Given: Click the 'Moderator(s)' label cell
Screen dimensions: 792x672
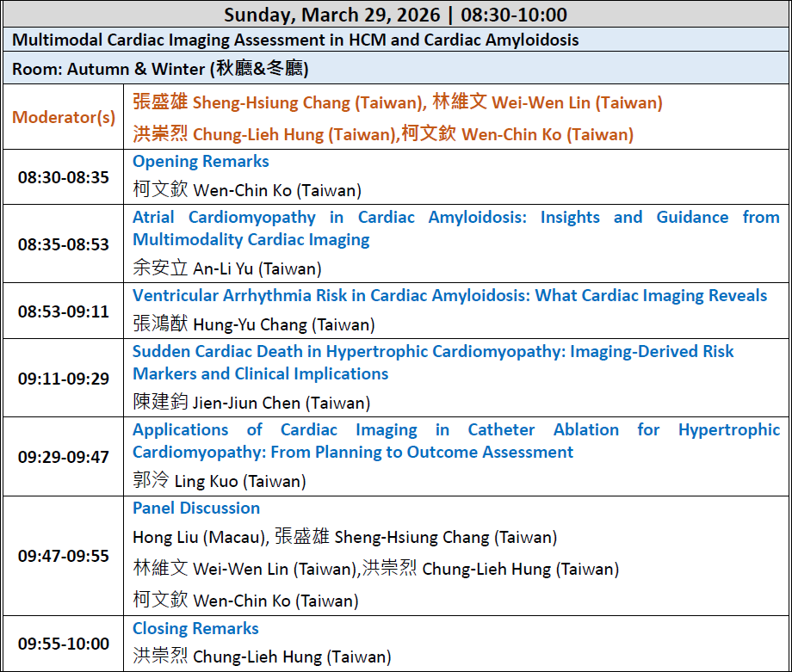Looking at the screenshot, I should [64, 118].
